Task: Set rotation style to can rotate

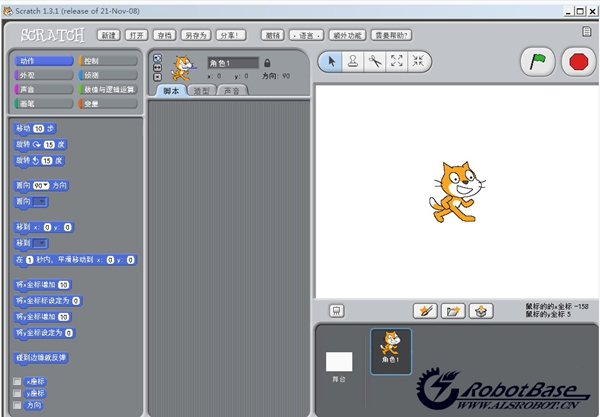Action: coord(157,58)
